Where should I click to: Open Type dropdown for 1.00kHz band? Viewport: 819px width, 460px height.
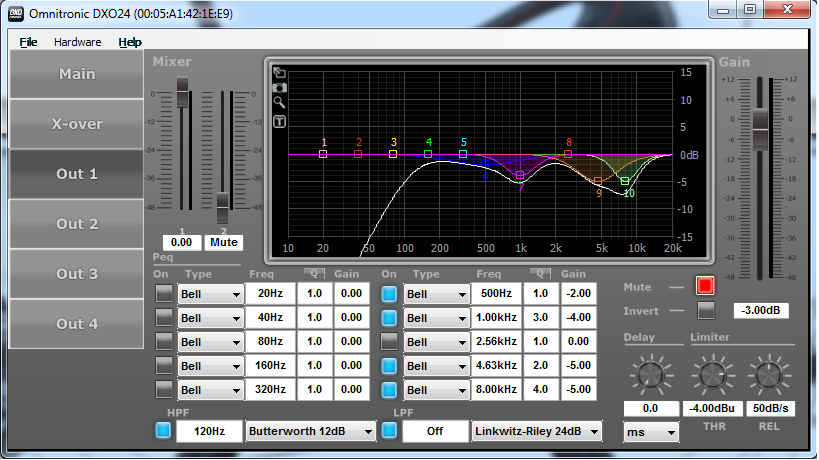coord(436,318)
